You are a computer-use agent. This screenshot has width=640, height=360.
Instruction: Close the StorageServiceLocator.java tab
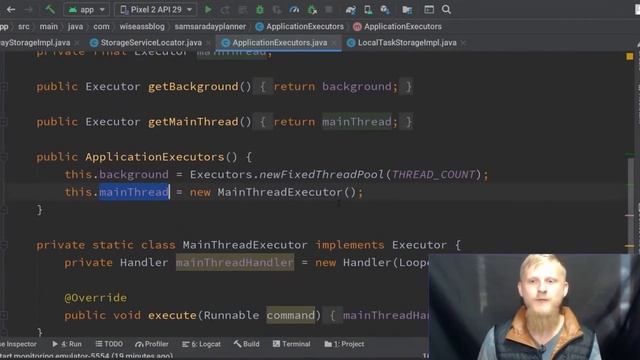click(x=209, y=42)
